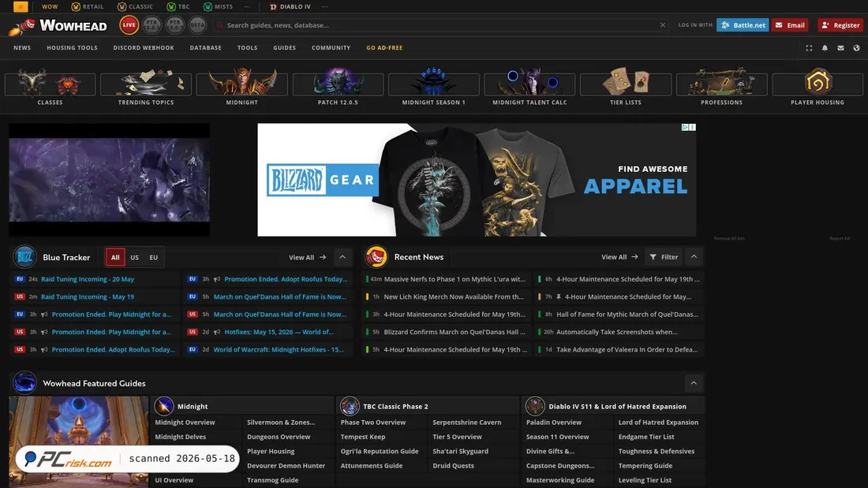Toggle fullscreen with the expand icon
Screen dimensions: 868x488
pyautogui.click(x=809, y=48)
